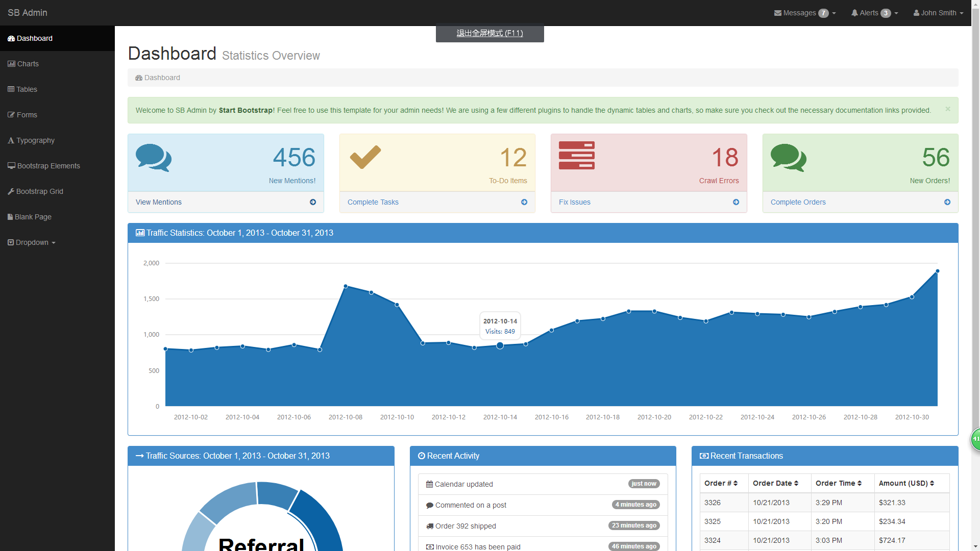Click order number 3326 cell
980x551 pixels.
tap(724, 503)
